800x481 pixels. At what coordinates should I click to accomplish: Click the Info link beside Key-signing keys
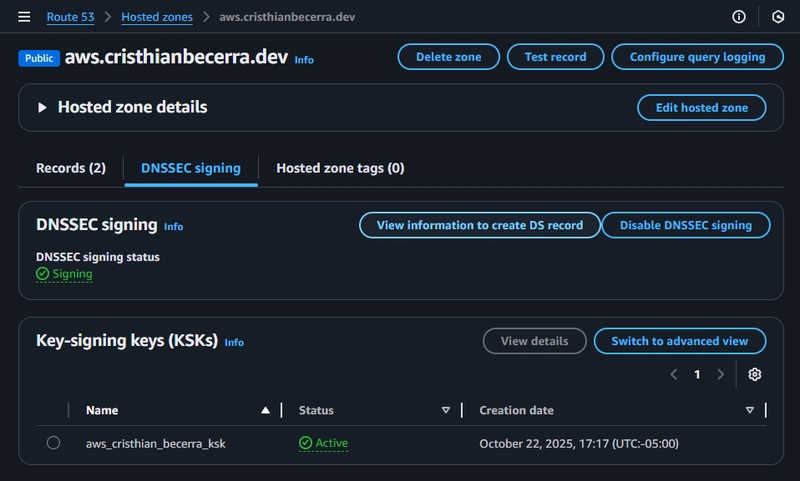(x=234, y=342)
